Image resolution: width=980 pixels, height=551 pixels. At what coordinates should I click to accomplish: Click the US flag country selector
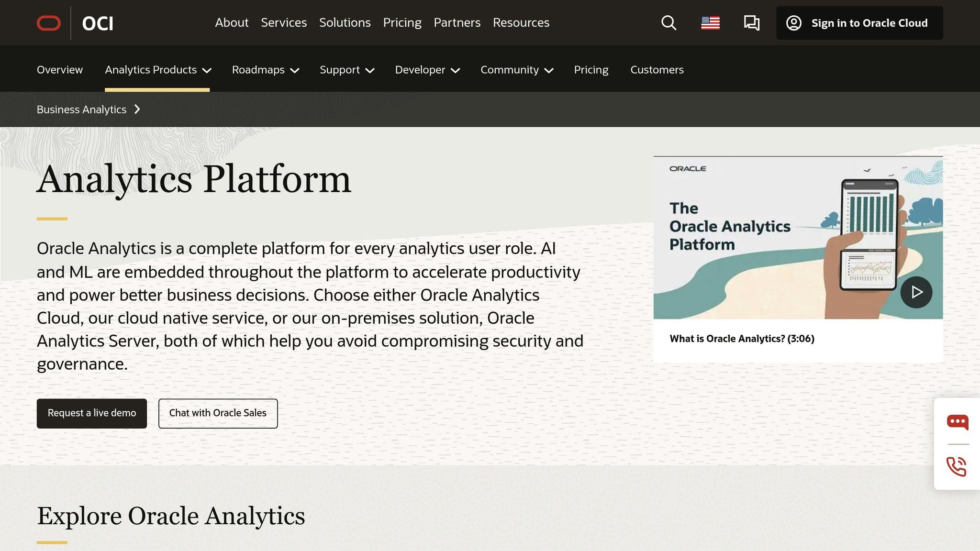click(x=710, y=22)
